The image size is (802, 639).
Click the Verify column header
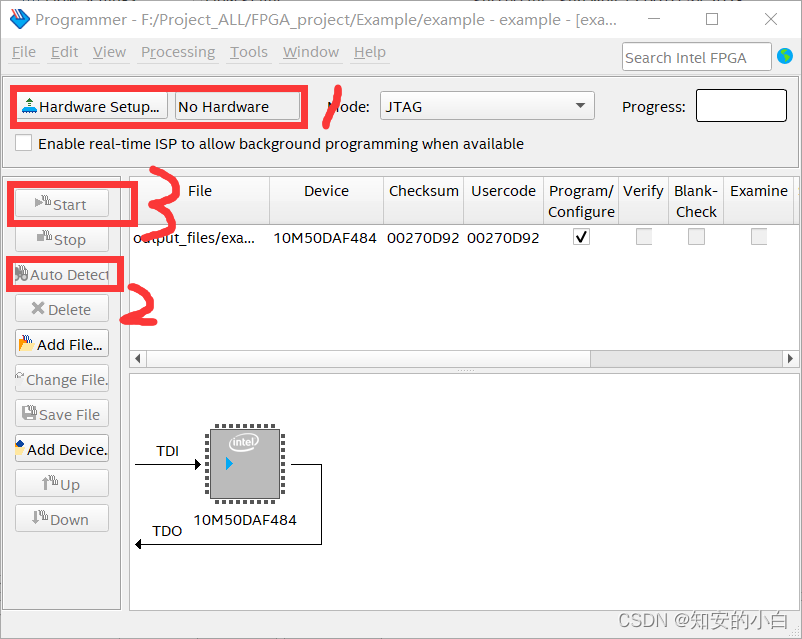coord(643,201)
